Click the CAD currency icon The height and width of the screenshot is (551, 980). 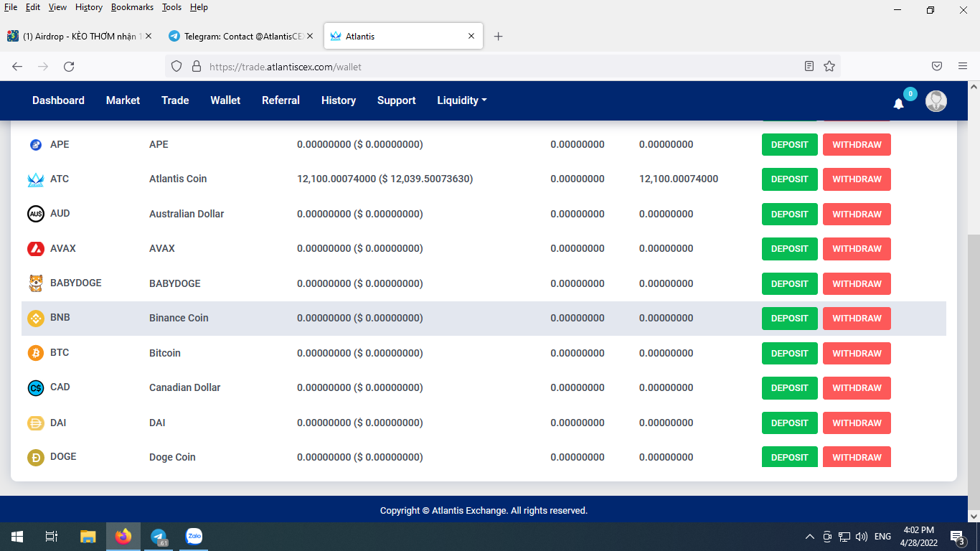coord(36,388)
